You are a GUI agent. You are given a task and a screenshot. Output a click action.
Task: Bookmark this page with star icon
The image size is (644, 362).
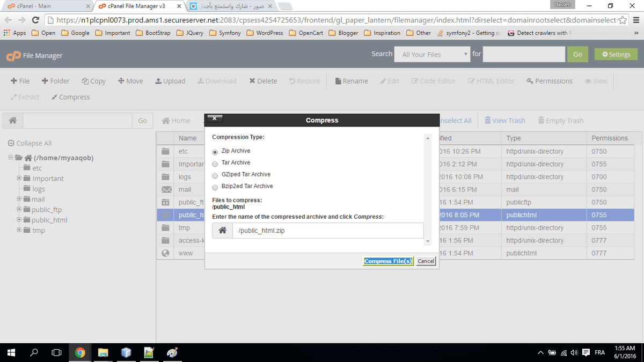point(623,20)
